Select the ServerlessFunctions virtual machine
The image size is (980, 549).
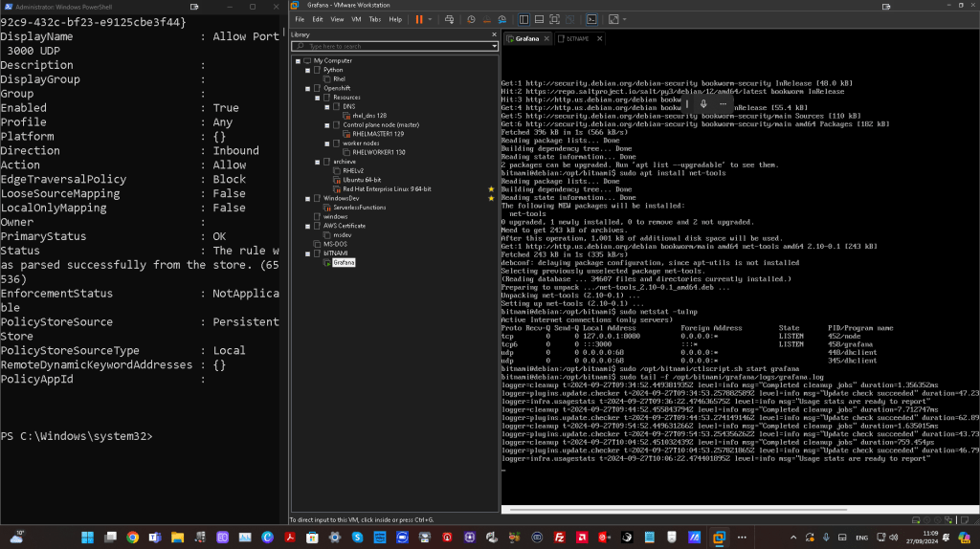(359, 208)
